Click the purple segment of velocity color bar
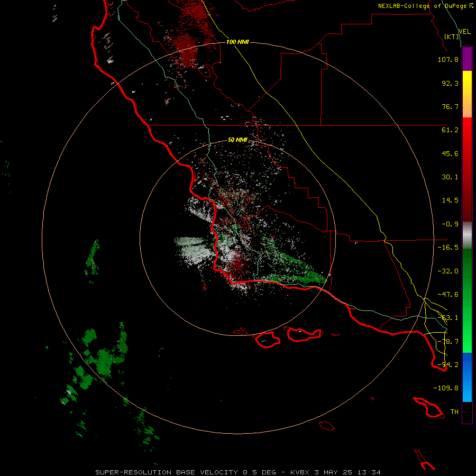The width and height of the screenshot is (476, 476). click(x=467, y=59)
